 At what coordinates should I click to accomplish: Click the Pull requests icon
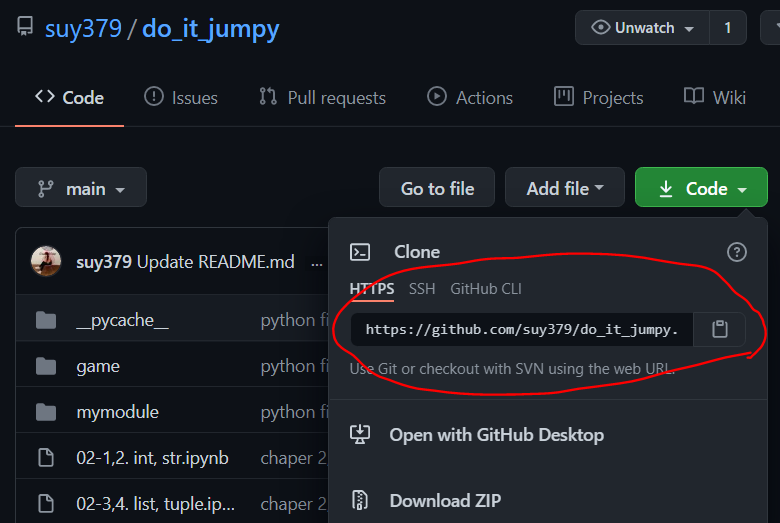(268, 96)
